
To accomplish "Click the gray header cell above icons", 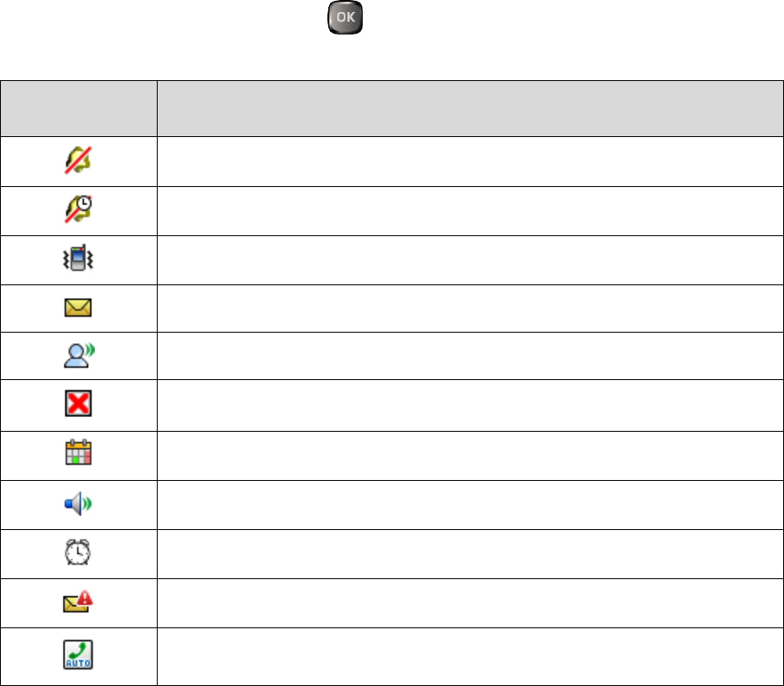I will (78, 109).
